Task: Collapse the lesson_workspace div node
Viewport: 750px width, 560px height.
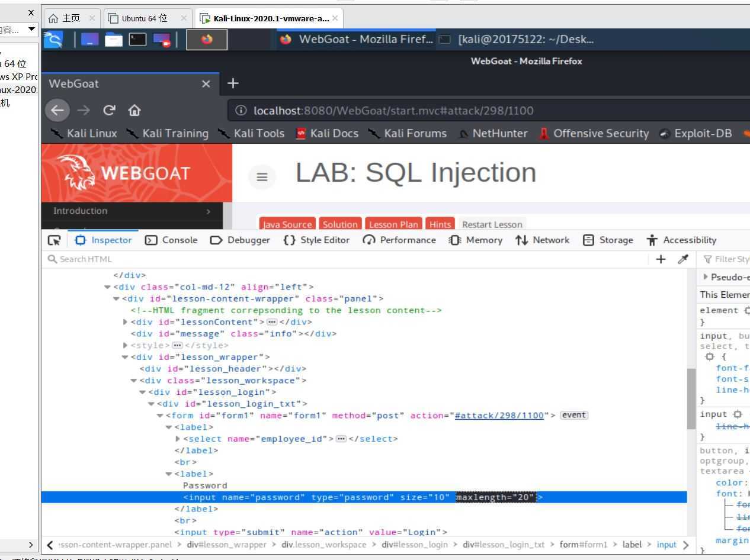Action: tap(134, 380)
